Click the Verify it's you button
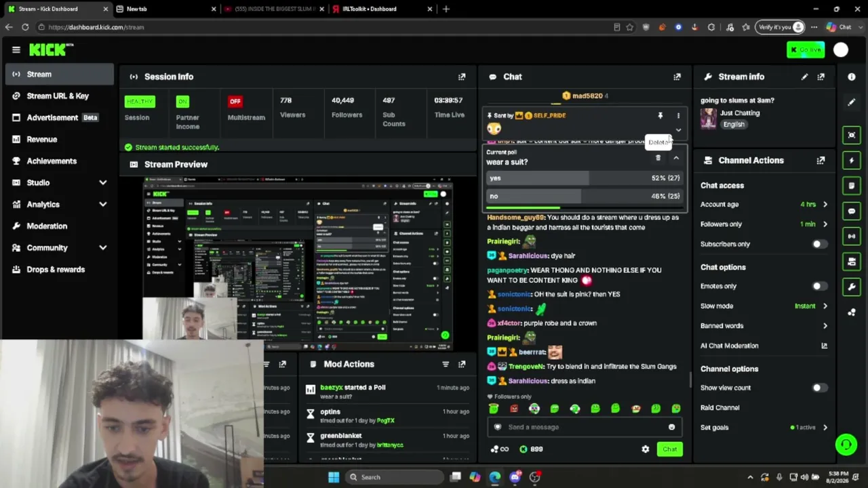 tap(780, 27)
